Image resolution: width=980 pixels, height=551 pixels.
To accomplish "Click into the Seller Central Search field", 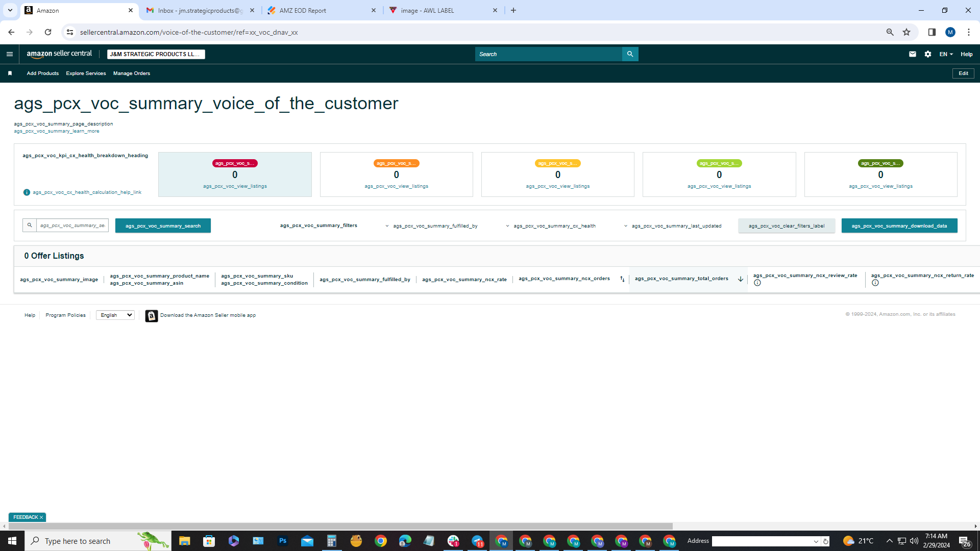I will [x=549, y=54].
